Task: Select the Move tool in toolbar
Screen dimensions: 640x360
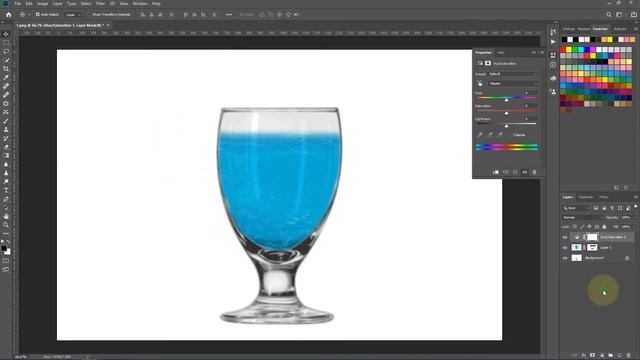Action: (x=6, y=34)
